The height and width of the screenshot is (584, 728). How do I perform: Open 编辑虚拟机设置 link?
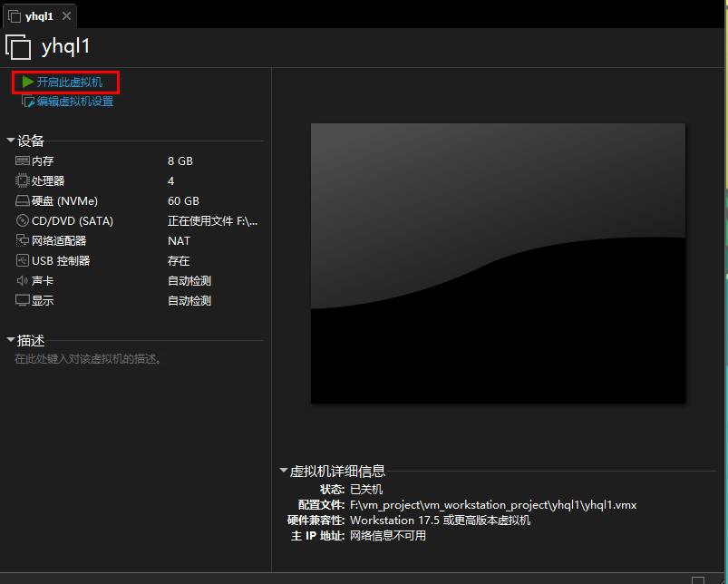point(75,102)
